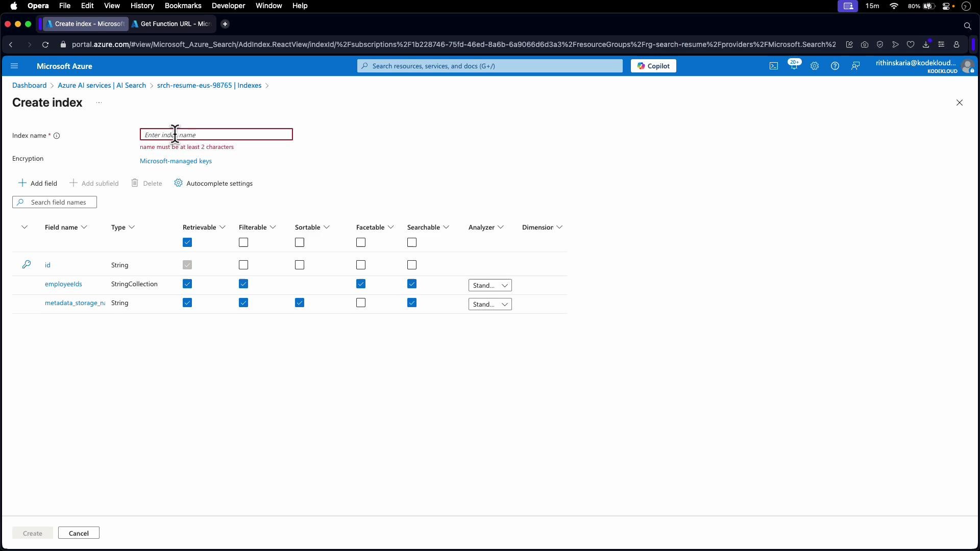Reload the page in the browser
Viewport: 980px width, 551px height.
tap(45, 44)
